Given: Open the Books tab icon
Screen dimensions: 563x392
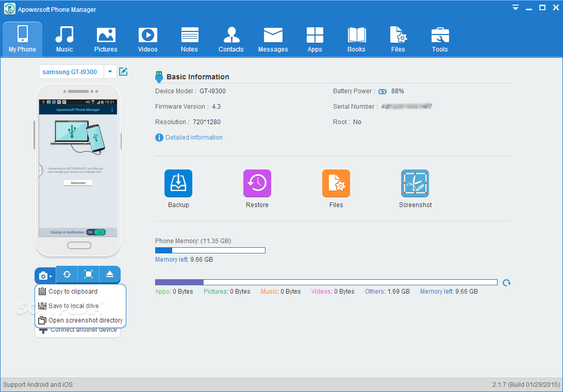Looking at the screenshot, I should point(357,35).
